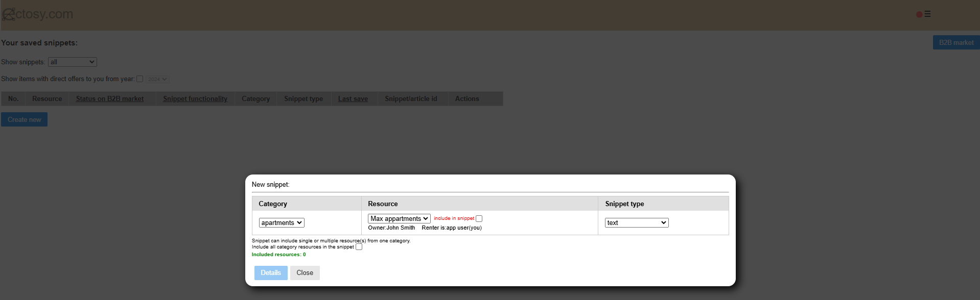
Task: Open the Category apartments dropdown
Action: point(282,223)
